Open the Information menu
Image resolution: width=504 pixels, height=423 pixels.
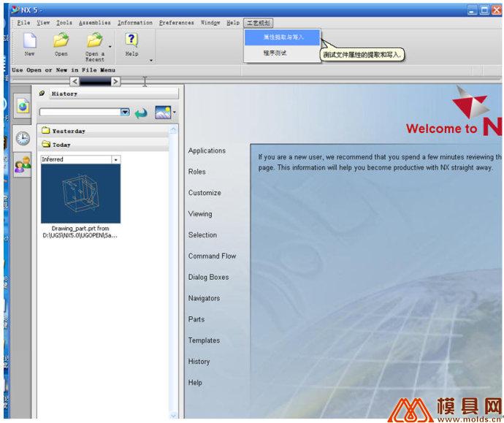[134, 23]
